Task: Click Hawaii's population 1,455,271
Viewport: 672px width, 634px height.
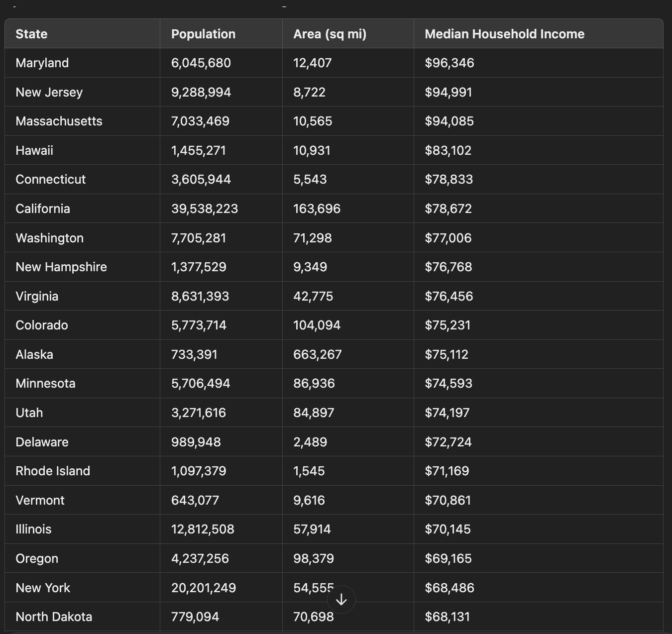Action: (199, 150)
